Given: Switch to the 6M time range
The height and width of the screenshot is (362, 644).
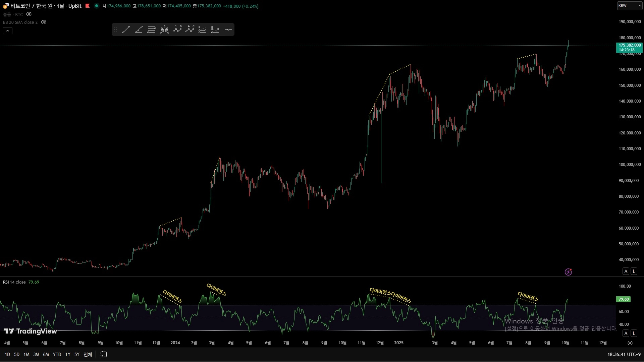Looking at the screenshot, I should (46, 354).
